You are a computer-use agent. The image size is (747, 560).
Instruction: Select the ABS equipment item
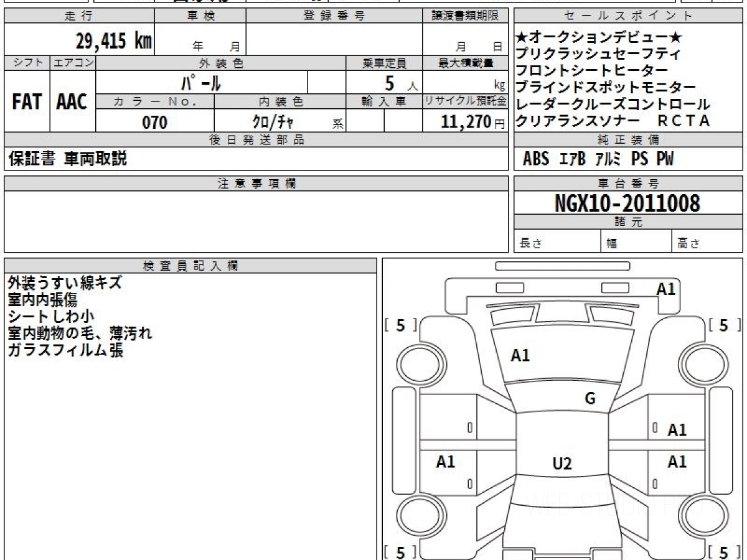click(536, 159)
